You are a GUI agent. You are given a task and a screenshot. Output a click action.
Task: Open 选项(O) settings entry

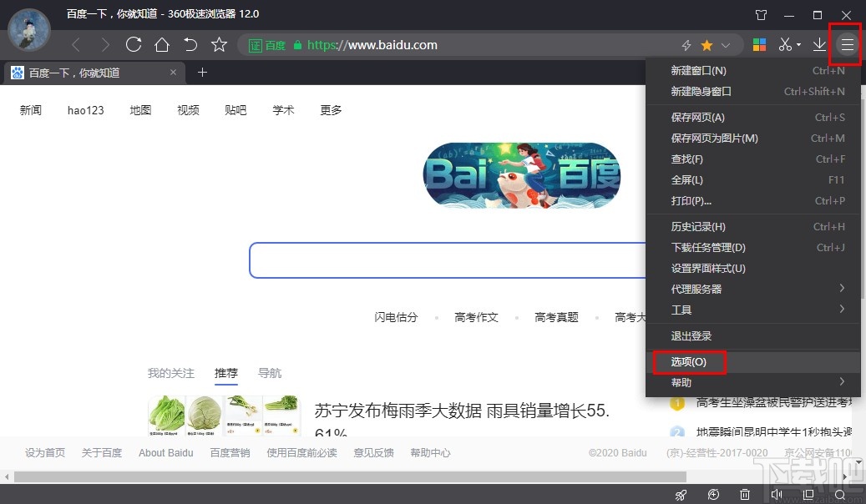click(753, 362)
